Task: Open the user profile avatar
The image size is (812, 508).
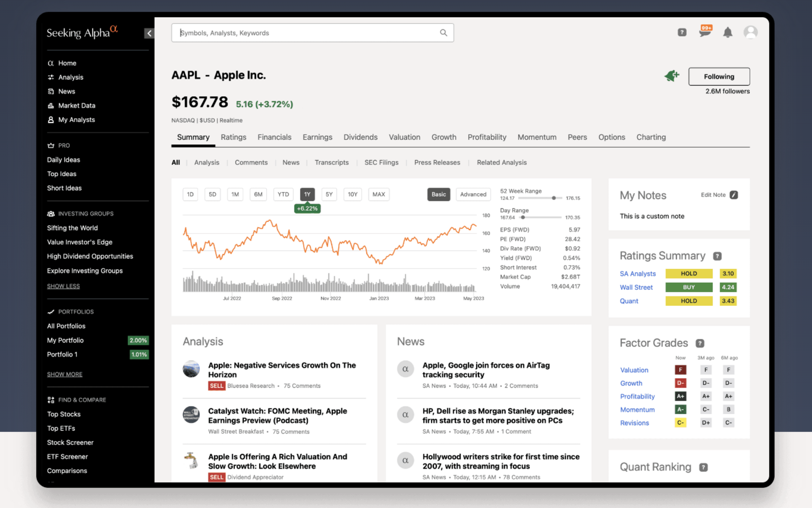Action: [750, 32]
